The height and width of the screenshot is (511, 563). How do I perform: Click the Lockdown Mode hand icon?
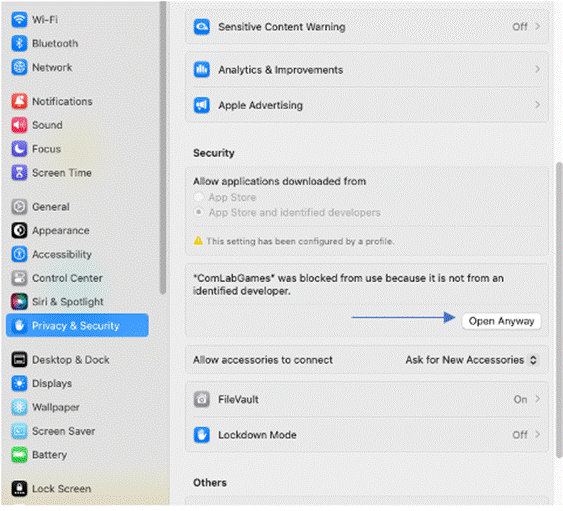202,435
